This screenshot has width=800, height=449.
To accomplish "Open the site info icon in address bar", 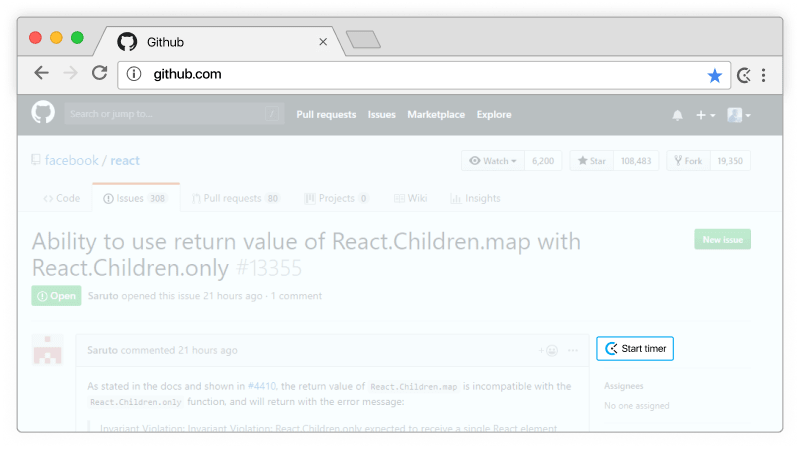I will tap(134, 74).
